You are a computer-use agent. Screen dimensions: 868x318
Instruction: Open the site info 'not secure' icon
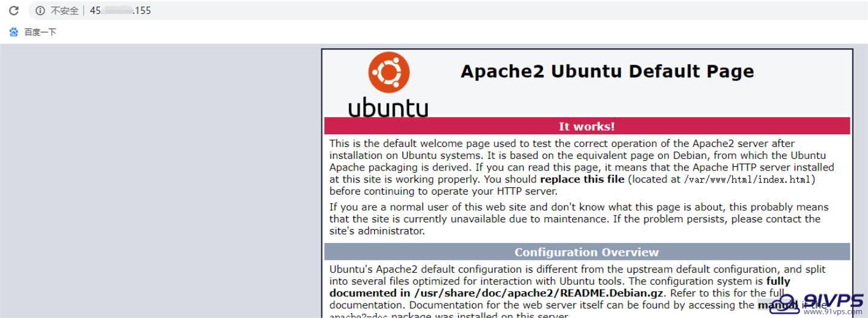[41, 10]
